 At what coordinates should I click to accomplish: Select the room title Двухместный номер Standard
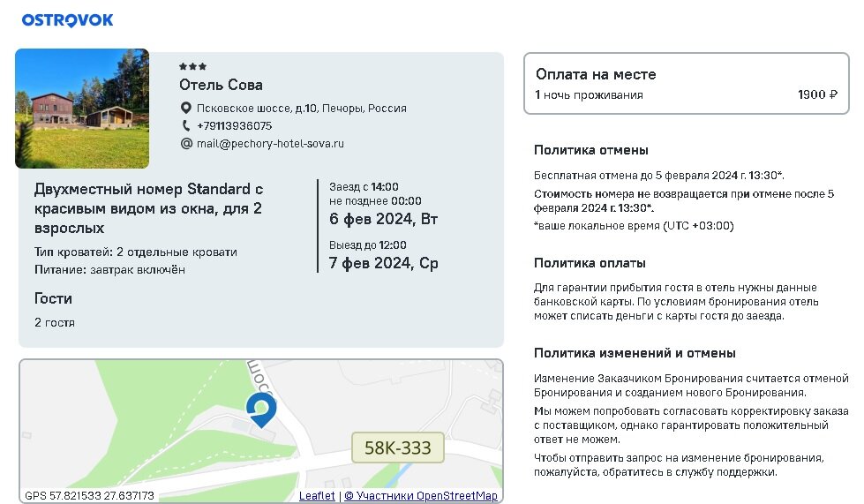coord(149,208)
